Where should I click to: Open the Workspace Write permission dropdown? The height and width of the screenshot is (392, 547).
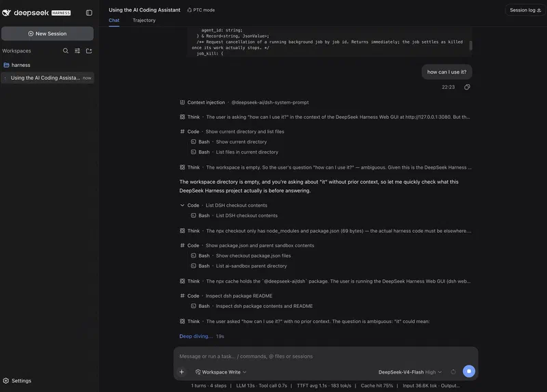click(221, 372)
